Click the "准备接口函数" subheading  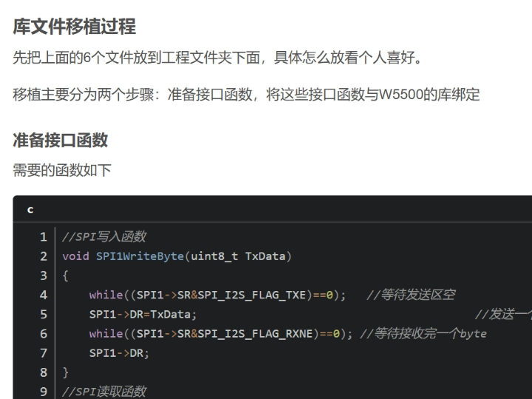click(x=61, y=140)
